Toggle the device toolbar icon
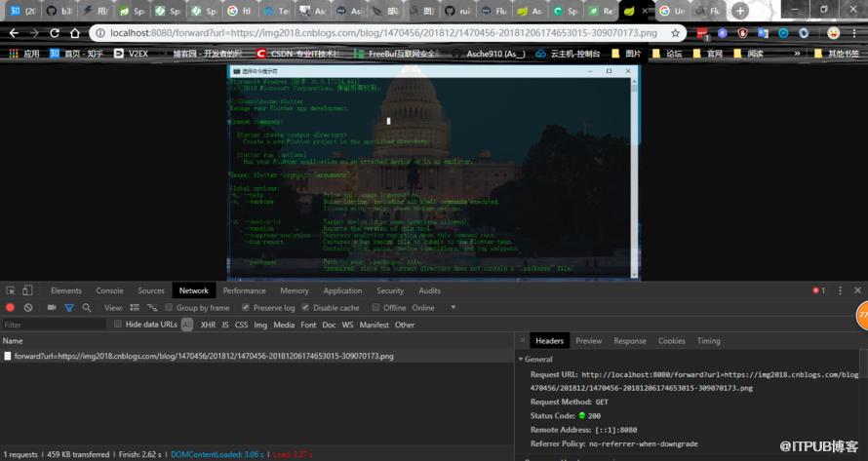This screenshot has height=461, width=868. (27, 290)
